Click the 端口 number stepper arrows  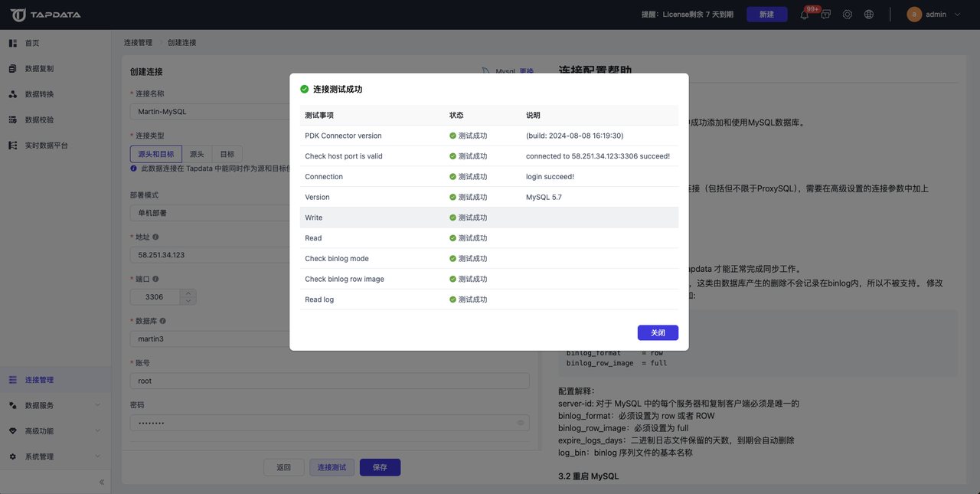[x=189, y=296]
